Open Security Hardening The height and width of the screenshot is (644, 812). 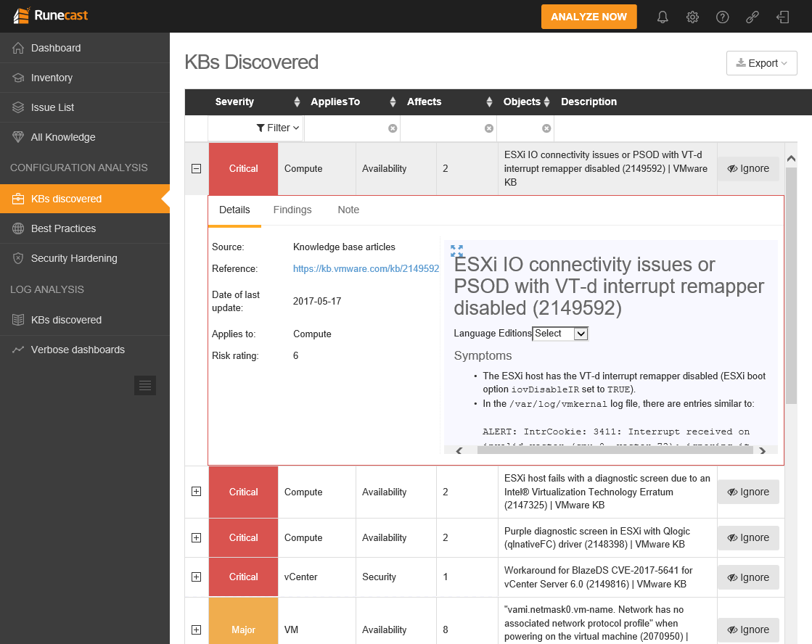click(x=85, y=258)
